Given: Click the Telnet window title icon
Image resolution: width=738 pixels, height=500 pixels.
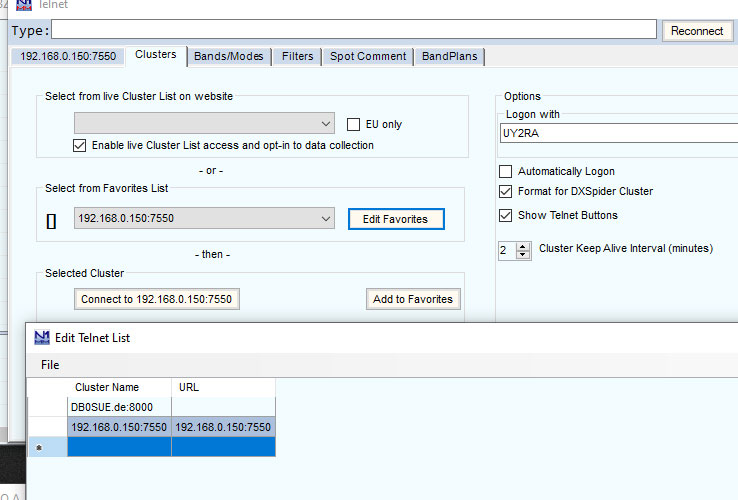Looking at the screenshot, I should [x=24, y=5].
